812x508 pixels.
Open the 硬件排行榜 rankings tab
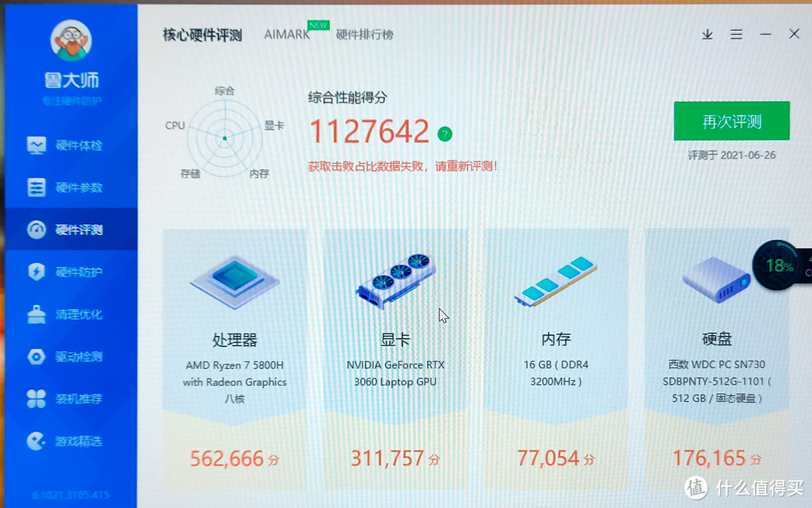click(365, 34)
